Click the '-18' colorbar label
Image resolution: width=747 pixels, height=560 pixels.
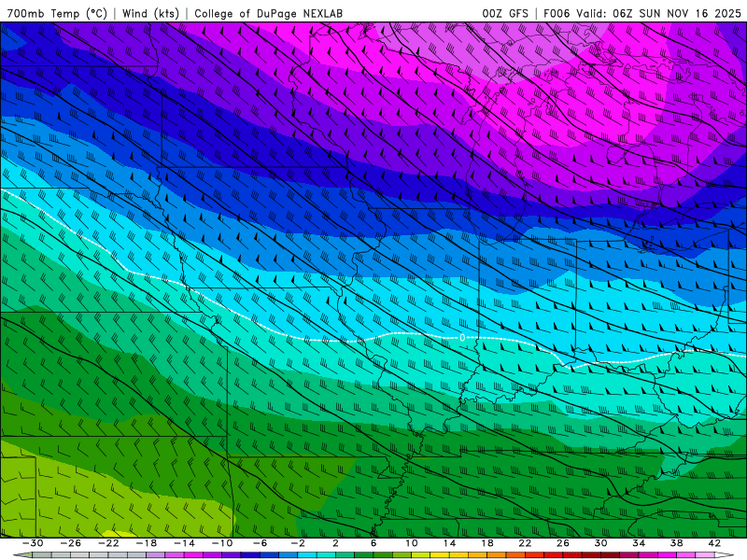click(147, 543)
